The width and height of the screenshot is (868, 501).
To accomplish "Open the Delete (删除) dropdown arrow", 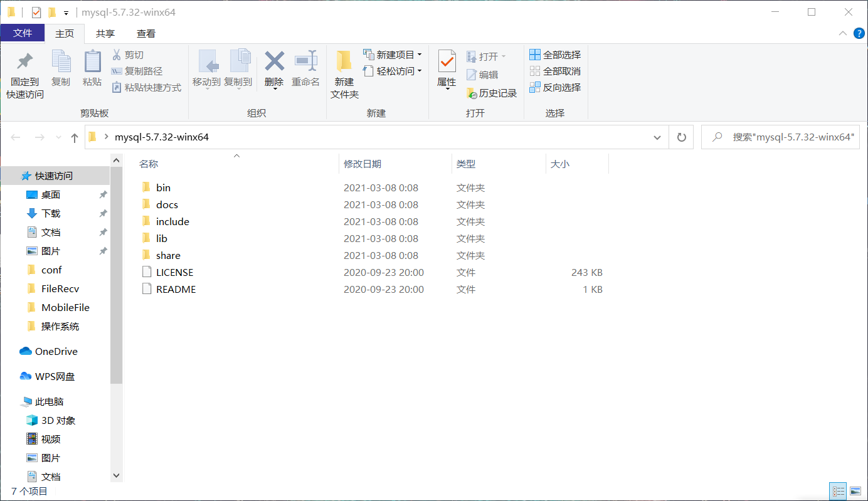I will [x=275, y=89].
